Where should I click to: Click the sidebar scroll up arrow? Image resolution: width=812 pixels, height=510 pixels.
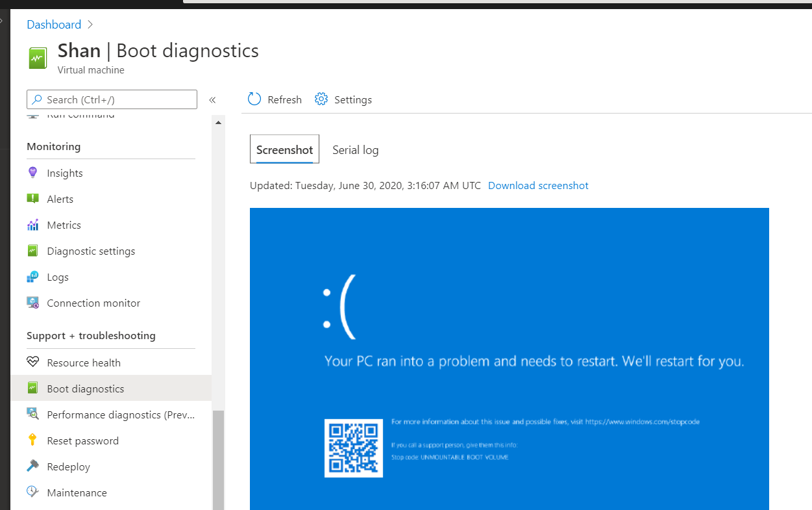(219, 122)
